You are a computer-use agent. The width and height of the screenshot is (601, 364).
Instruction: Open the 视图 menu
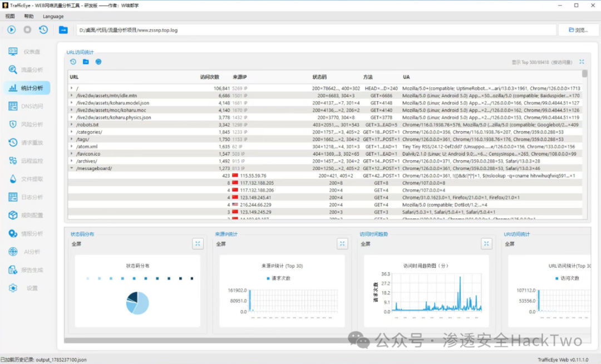pos(10,17)
